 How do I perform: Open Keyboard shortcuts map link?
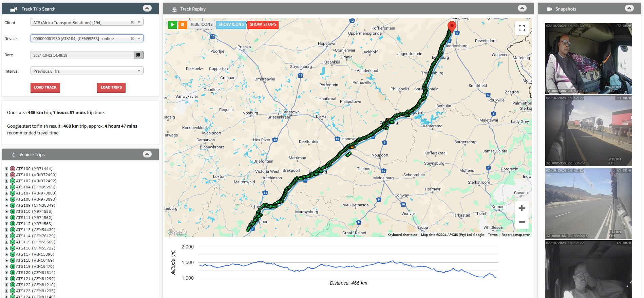[402, 235]
